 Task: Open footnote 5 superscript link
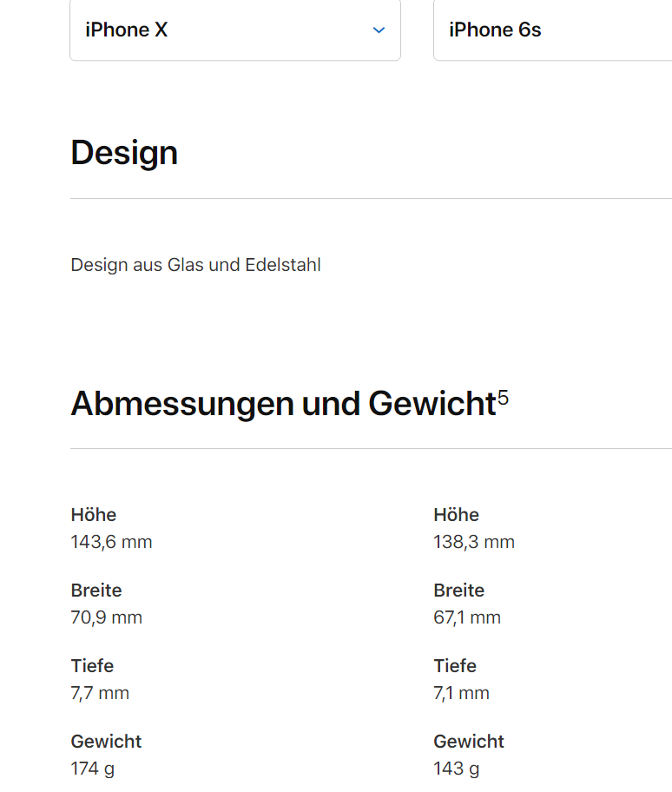tap(504, 398)
